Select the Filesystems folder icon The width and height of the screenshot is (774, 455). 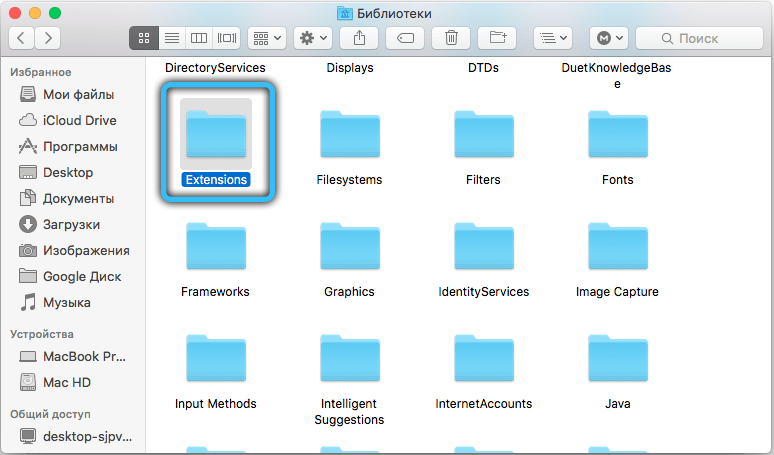pos(350,134)
